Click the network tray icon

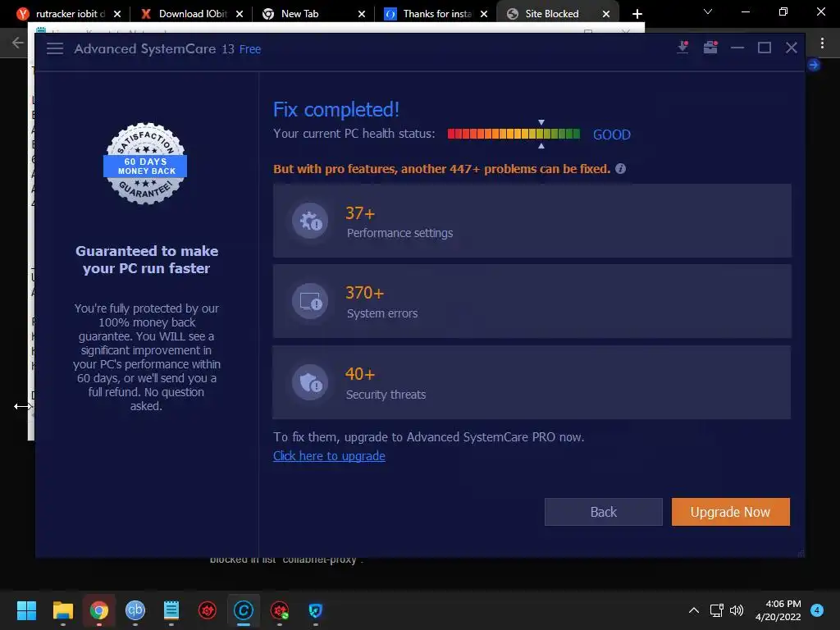(x=716, y=610)
